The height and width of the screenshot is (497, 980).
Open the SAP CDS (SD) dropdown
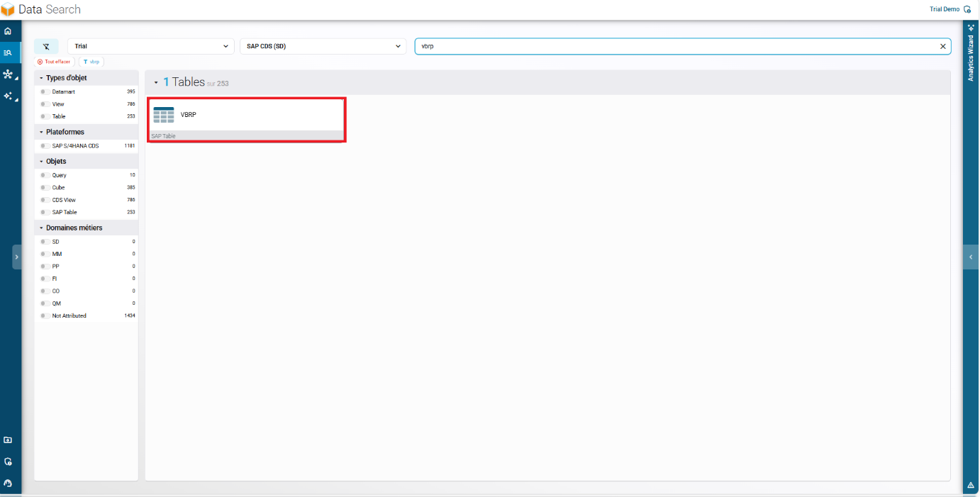(x=323, y=46)
